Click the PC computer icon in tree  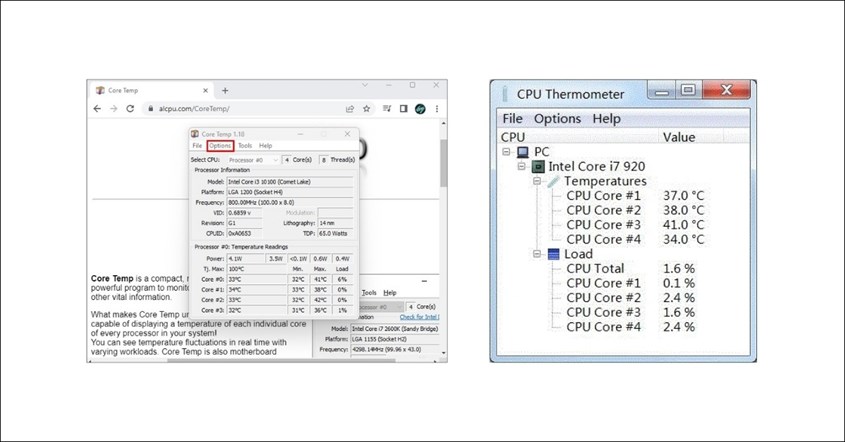pos(523,152)
